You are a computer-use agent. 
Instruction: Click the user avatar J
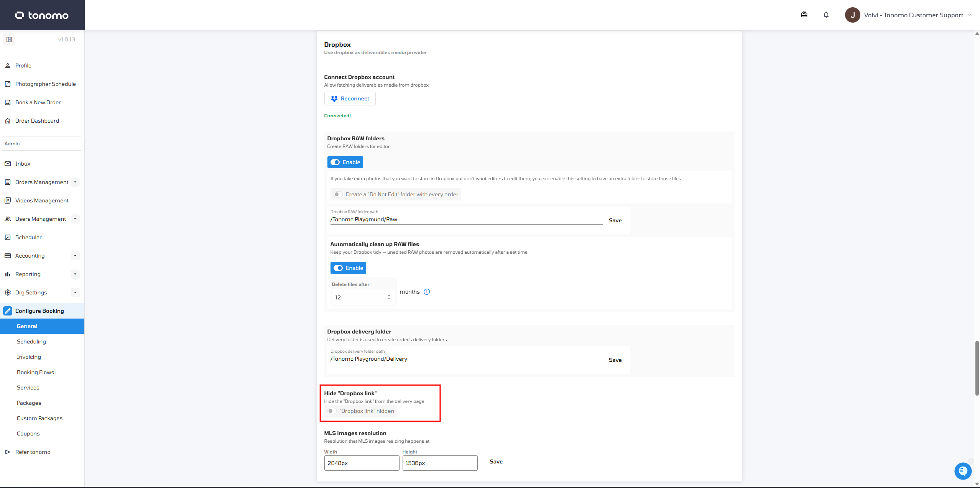pos(852,15)
